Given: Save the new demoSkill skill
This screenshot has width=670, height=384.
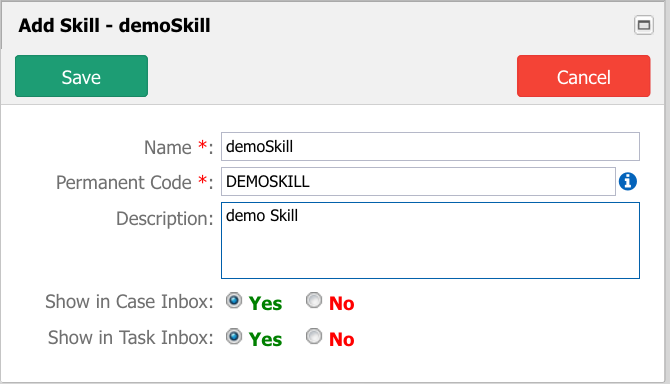Looking at the screenshot, I should (81, 76).
